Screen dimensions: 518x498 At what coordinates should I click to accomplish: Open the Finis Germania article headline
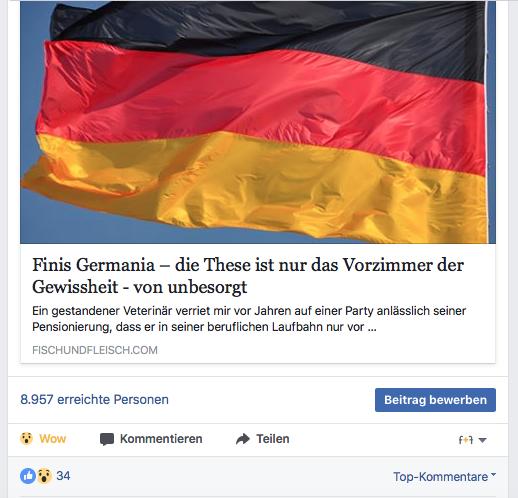pos(248,276)
